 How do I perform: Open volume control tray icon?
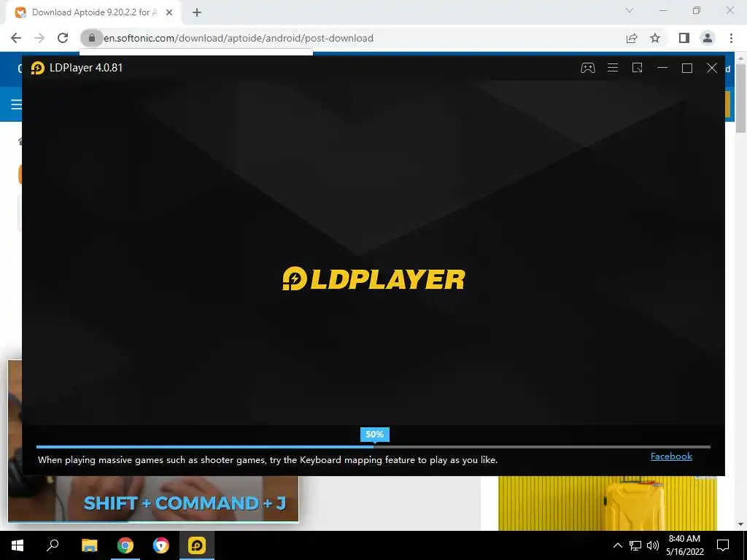[653, 545]
